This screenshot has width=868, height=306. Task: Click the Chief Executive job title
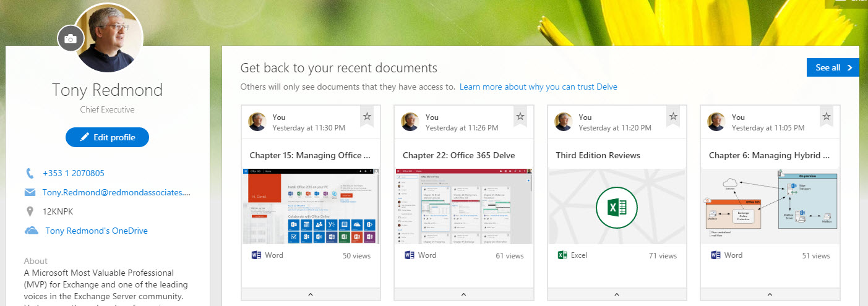tap(108, 110)
